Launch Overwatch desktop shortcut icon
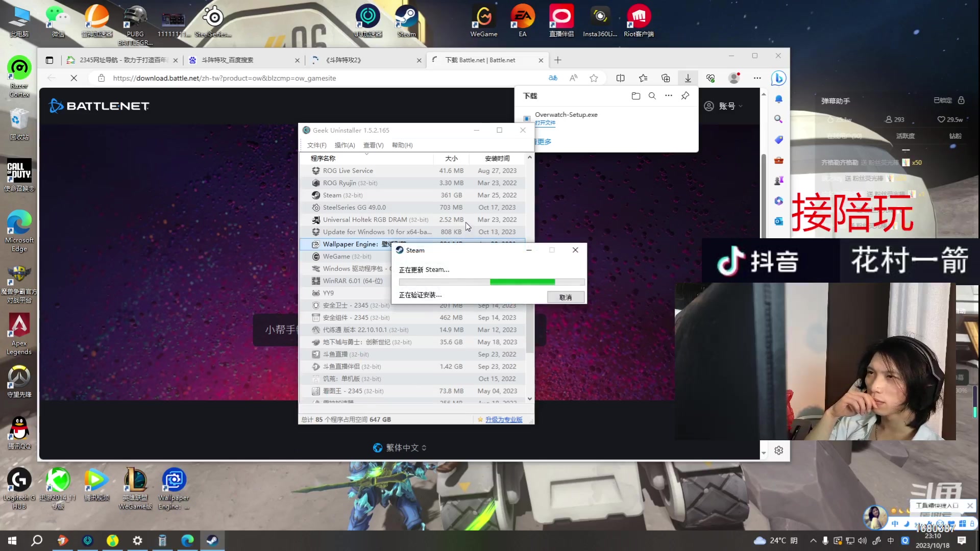 19,382
